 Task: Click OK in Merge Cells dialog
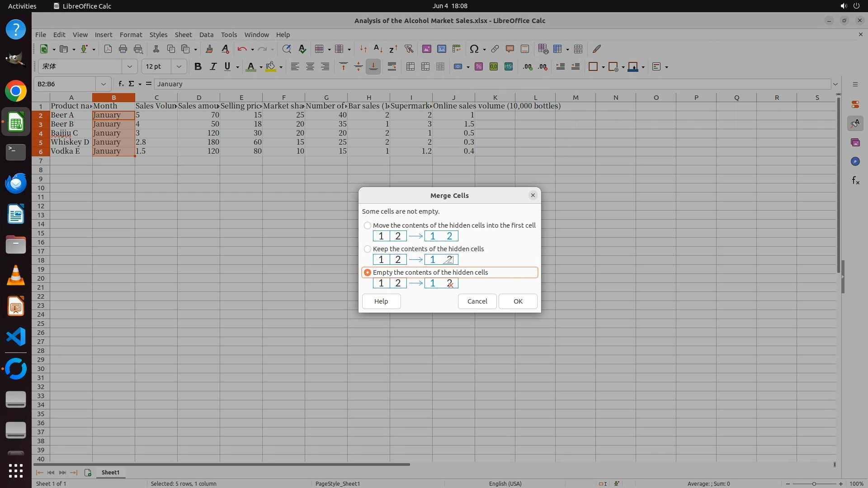tap(518, 301)
